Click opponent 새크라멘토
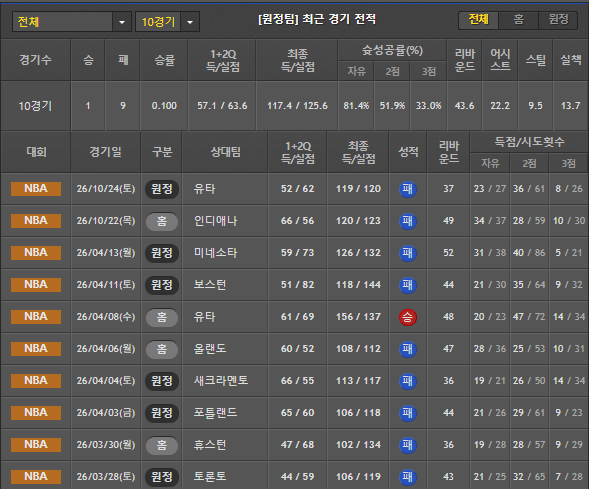This screenshot has width=589, height=489. pos(221,380)
